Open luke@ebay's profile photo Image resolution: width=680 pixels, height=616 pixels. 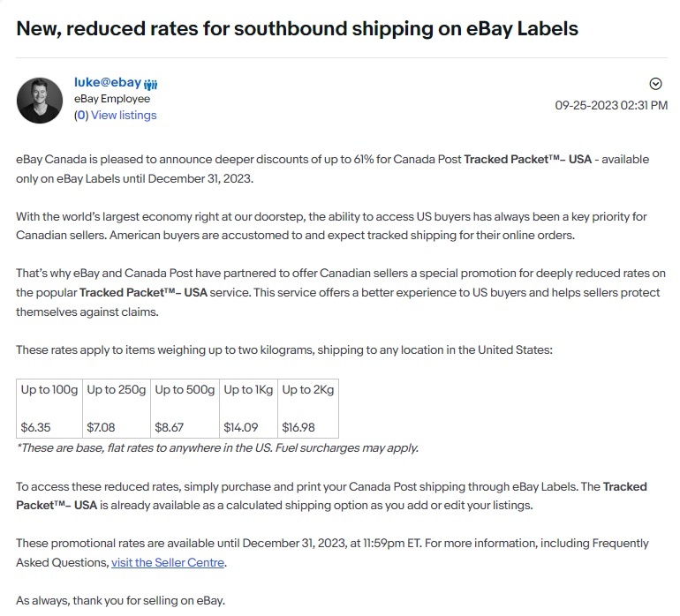pyautogui.click(x=40, y=101)
